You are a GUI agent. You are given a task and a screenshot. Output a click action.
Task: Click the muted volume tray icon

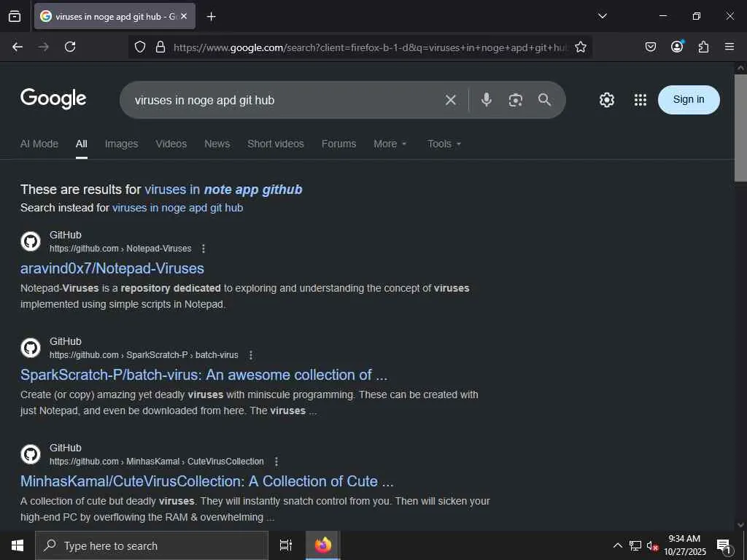click(651, 545)
